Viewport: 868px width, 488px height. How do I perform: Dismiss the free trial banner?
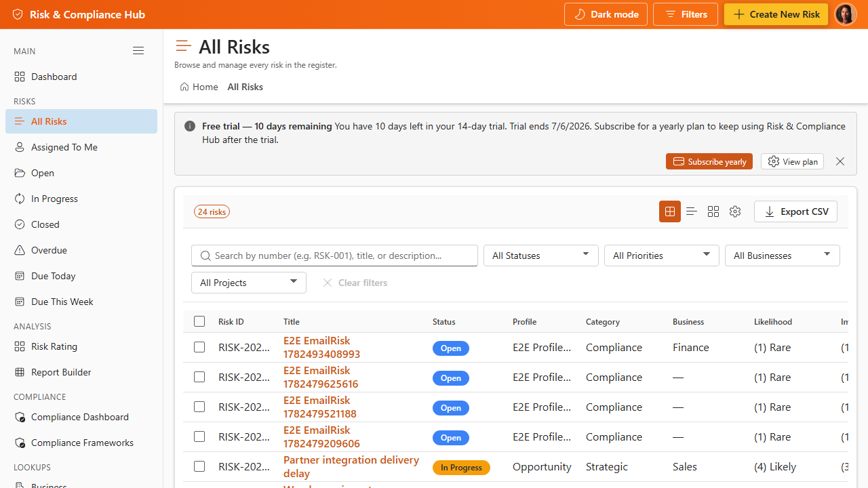click(840, 161)
